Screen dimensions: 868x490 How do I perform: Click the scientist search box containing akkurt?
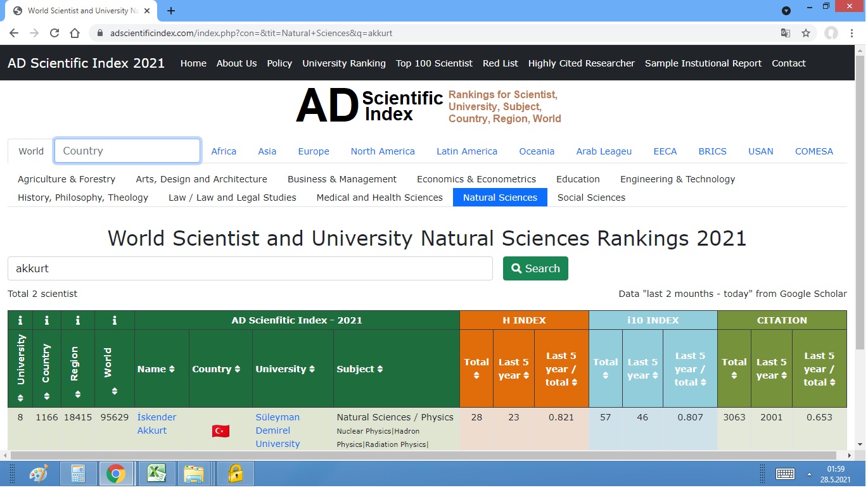250,268
